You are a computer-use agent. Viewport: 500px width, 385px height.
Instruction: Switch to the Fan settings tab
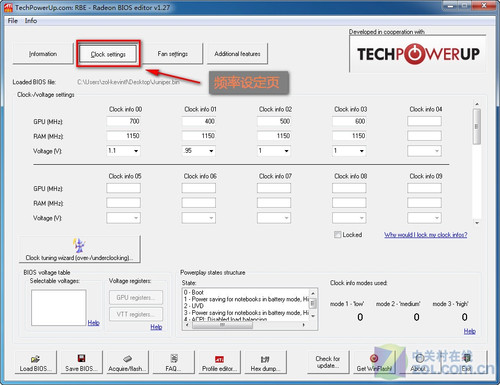click(172, 54)
